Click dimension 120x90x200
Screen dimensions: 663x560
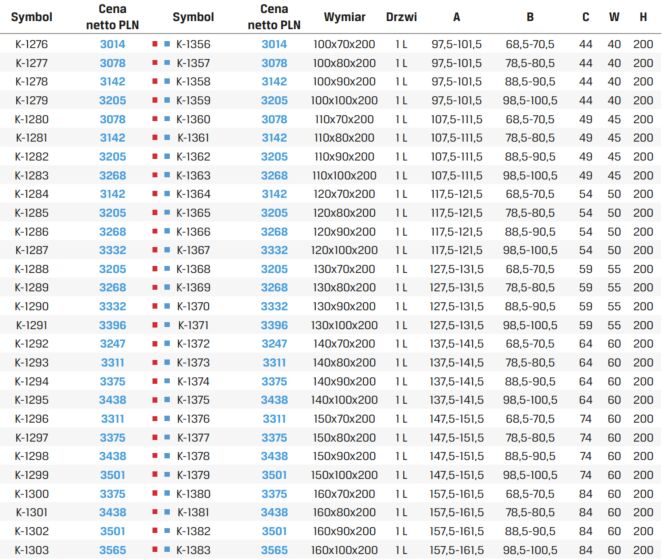(x=344, y=231)
